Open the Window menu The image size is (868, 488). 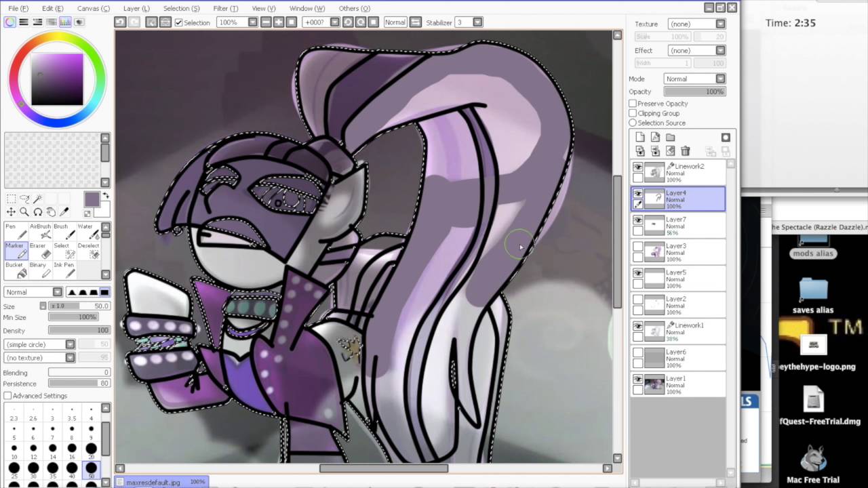[x=307, y=8]
